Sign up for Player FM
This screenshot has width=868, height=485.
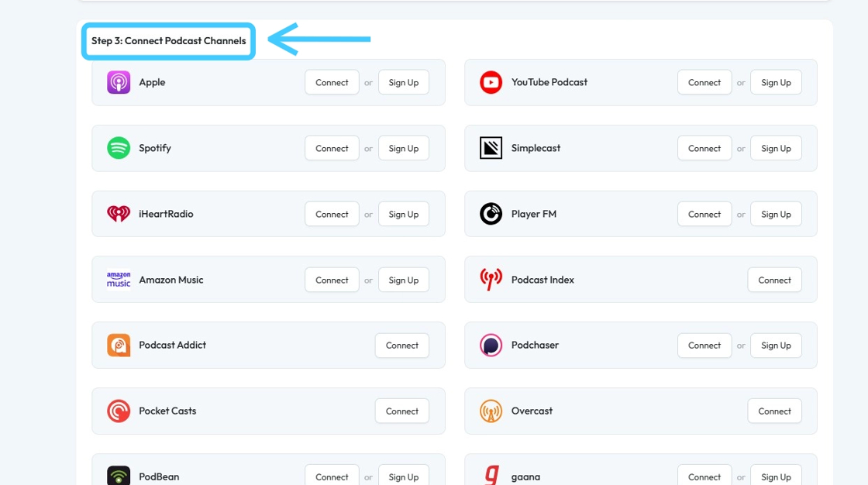tap(776, 215)
